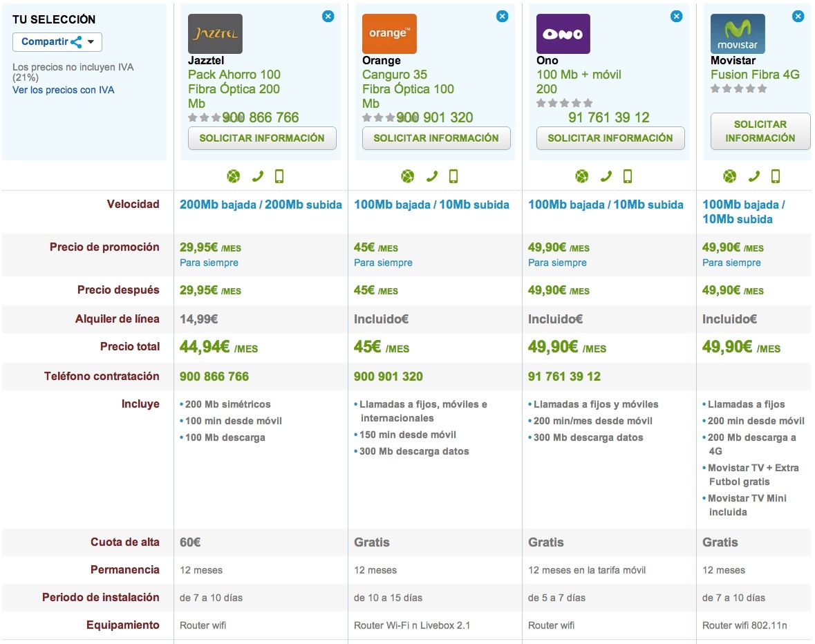Screen dimensions: 815x644
Task: Click the Movistar logo
Action: 738,34
